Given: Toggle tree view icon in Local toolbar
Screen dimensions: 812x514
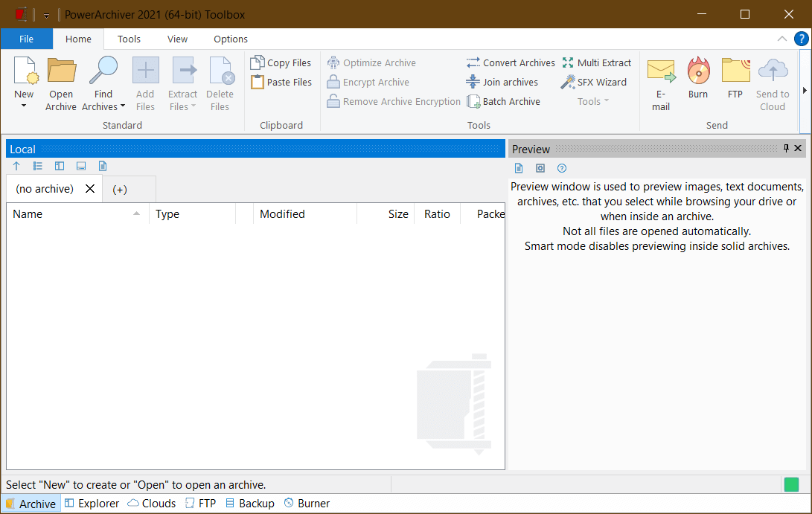Looking at the screenshot, I should pyautogui.click(x=38, y=166).
